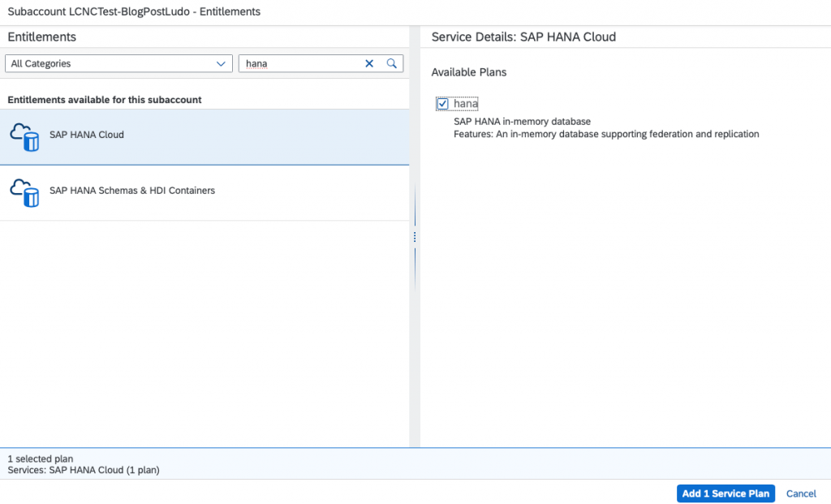831x504 pixels.
Task: Click 'Entitlements available for this subaccount' heading
Action: 105,100
